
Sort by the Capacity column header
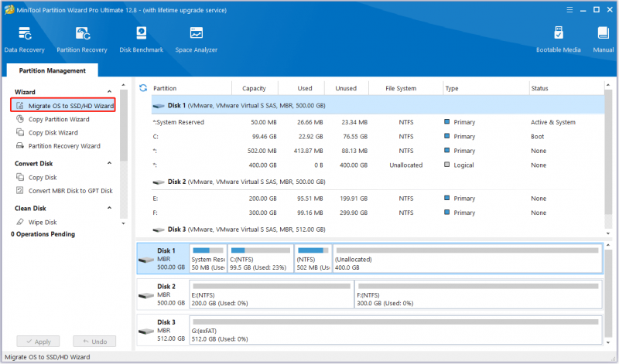tap(255, 88)
